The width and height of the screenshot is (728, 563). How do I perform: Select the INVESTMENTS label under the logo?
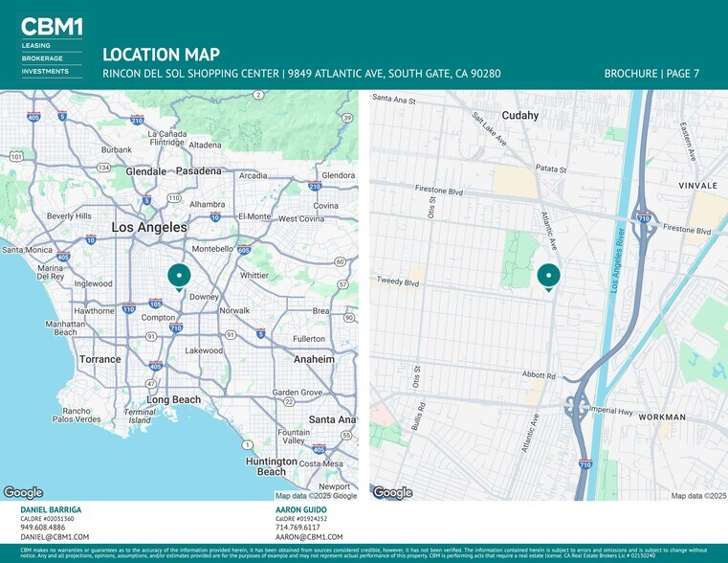point(46,71)
